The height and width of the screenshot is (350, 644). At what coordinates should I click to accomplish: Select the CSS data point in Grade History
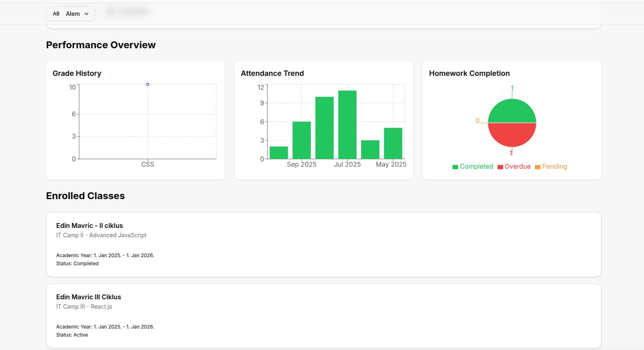coord(148,84)
